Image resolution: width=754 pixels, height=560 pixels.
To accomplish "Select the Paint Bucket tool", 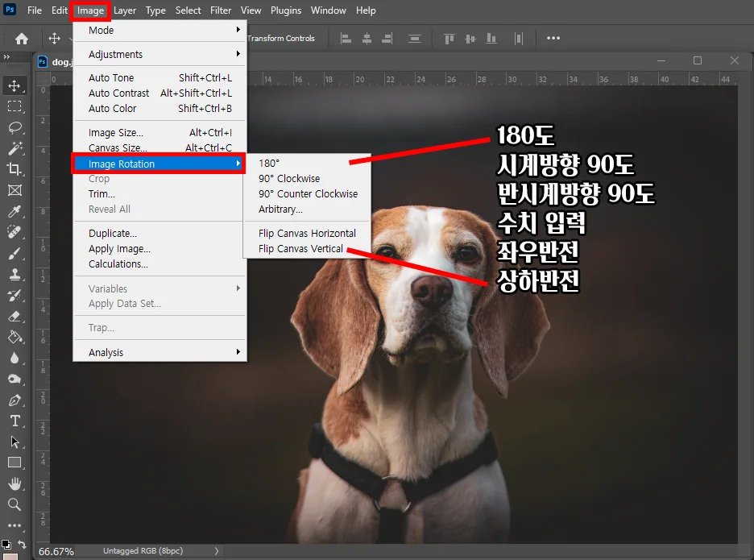I will (x=14, y=338).
